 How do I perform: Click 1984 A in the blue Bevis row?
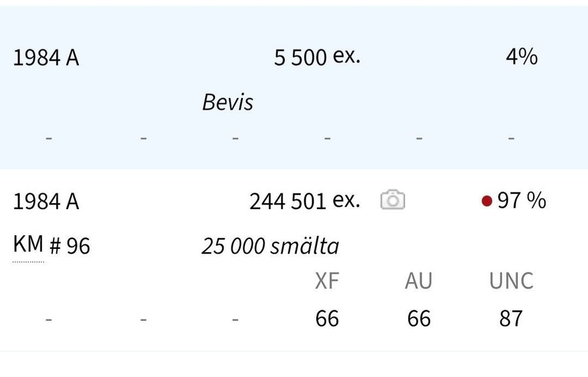click(46, 58)
